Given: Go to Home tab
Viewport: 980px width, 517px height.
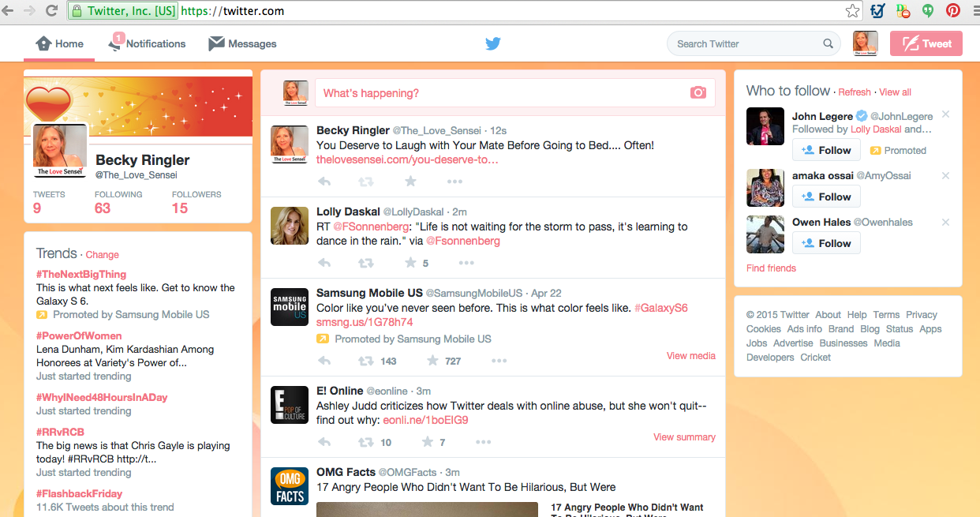Looking at the screenshot, I should pos(60,44).
